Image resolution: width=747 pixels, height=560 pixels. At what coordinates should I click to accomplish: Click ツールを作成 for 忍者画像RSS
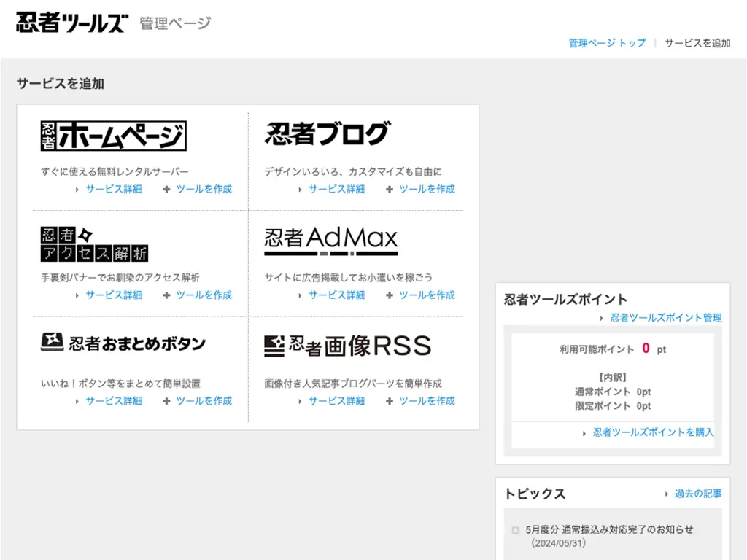tap(427, 401)
